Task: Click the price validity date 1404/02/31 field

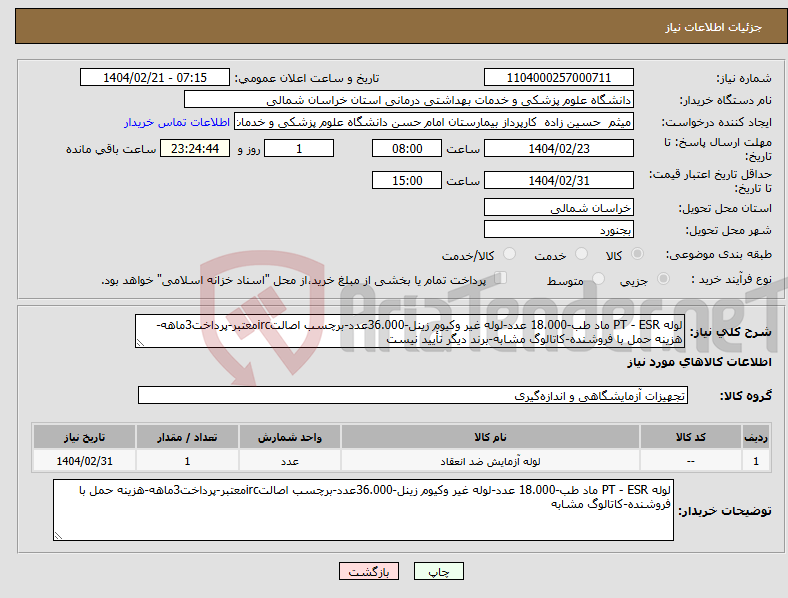Action: click(558, 180)
